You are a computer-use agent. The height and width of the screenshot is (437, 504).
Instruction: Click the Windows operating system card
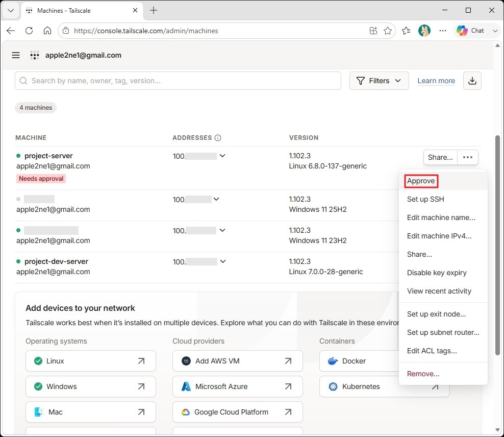point(91,386)
